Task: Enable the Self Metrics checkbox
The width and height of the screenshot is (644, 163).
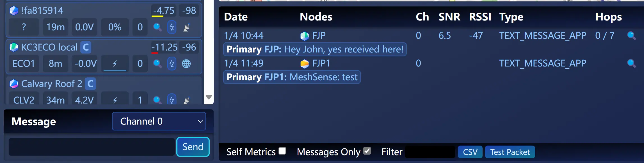Action: pos(282,151)
